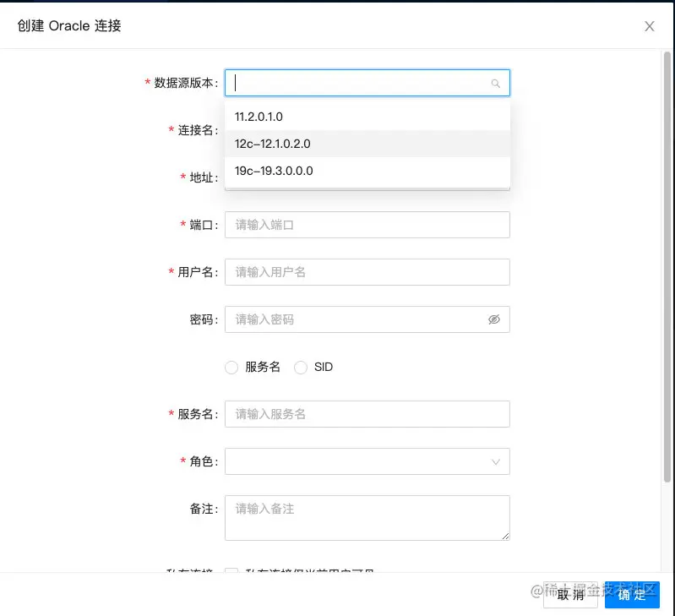Click the 备注 text area
The width and height of the screenshot is (675, 616).
(x=367, y=518)
